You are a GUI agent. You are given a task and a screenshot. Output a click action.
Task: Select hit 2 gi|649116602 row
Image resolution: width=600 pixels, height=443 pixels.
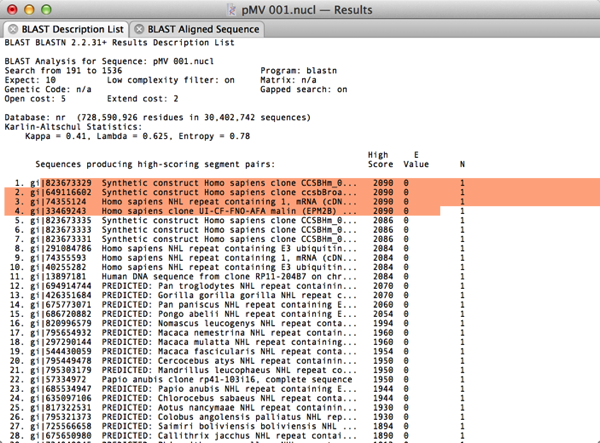[x=200, y=193]
